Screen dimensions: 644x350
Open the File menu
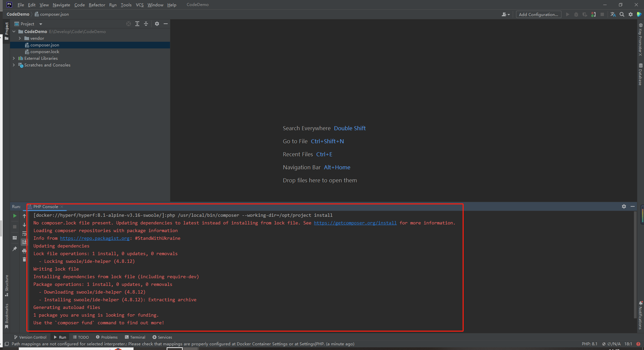21,5
